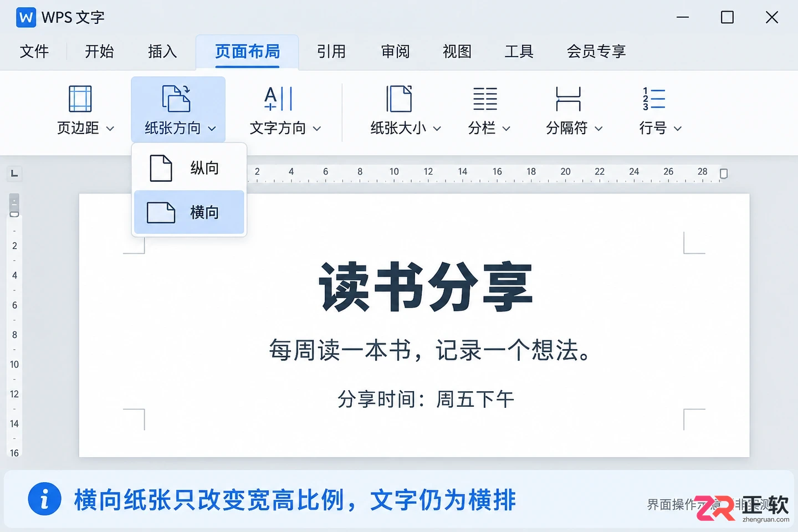Switch to the 审阅 tab
798x532 pixels.
click(x=396, y=52)
